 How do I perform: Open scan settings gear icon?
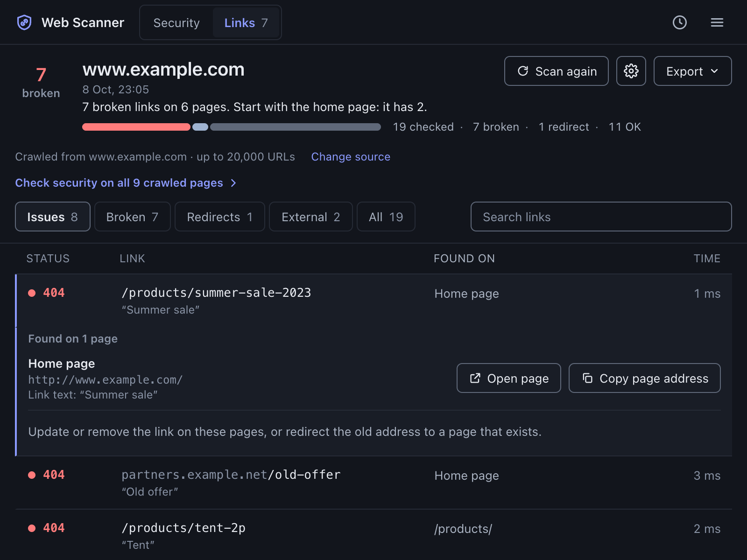[x=631, y=71]
